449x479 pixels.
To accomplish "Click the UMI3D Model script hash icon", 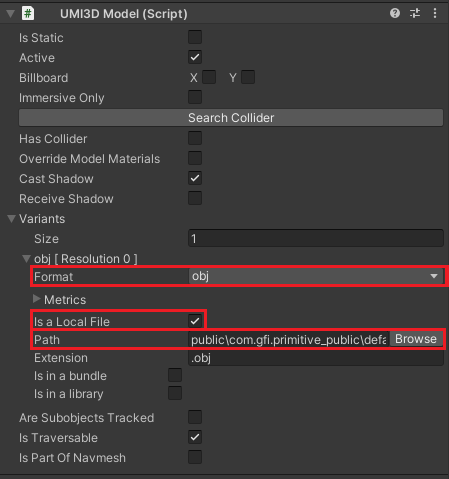I will point(28,14).
